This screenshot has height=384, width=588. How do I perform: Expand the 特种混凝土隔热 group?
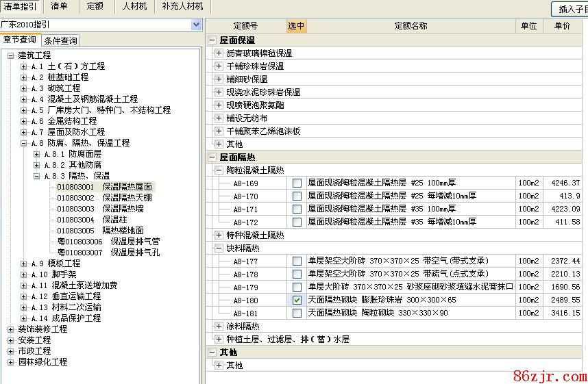click(219, 235)
